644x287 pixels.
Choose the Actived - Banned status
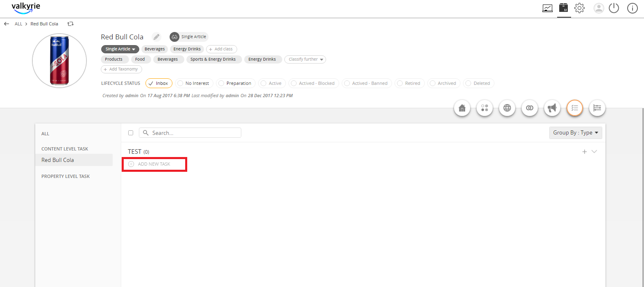pyautogui.click(x=367, y=83)
